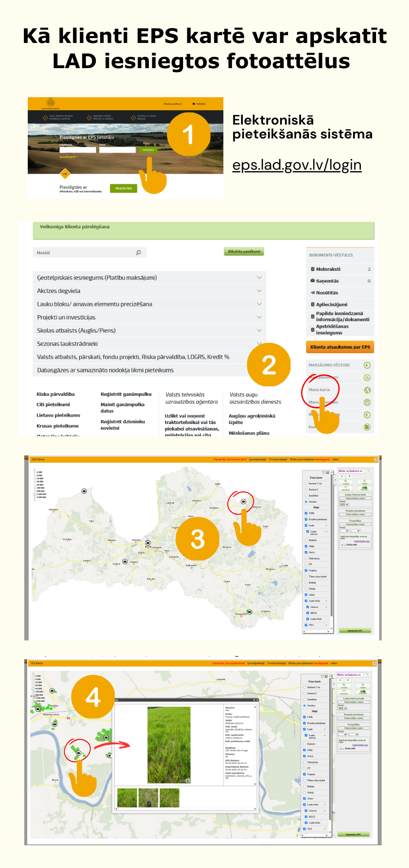This screenshot has width=409, height=868.
Task: Uncheck the Zālāji layer in the step 3 map
Action: pos(306,546)
